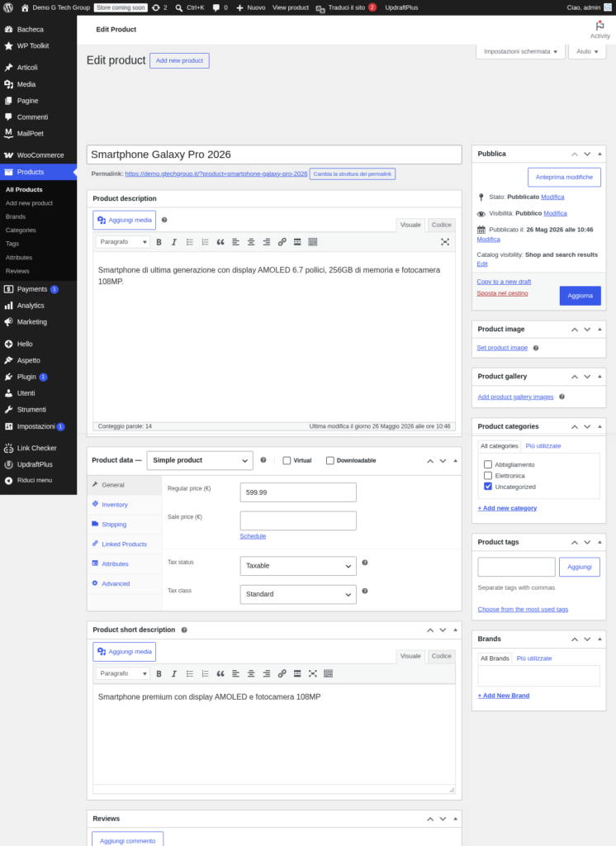Enter fullscreen mode in short description editor
The width and height of the screenshot is (616, 846).
pyautogui.click(x=312, y=674)
